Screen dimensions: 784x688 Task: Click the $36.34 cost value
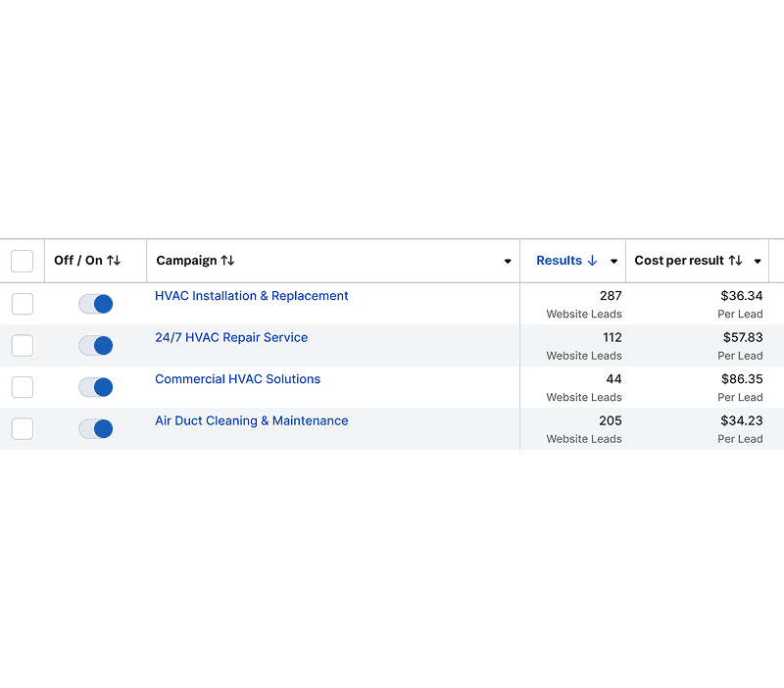[x=742, y=296]
